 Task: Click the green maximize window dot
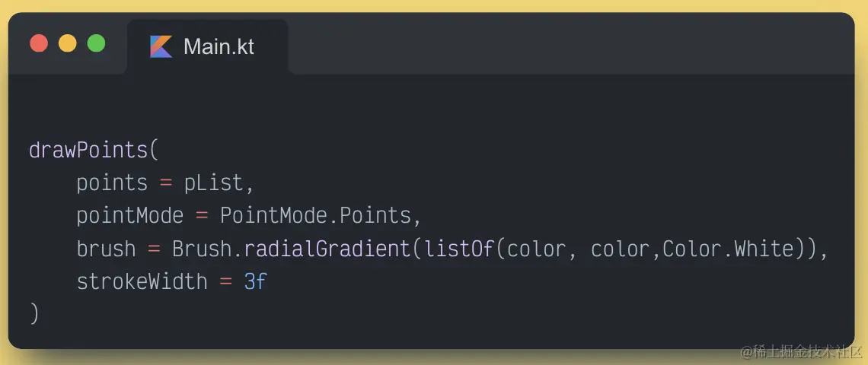tap(97, 43)
